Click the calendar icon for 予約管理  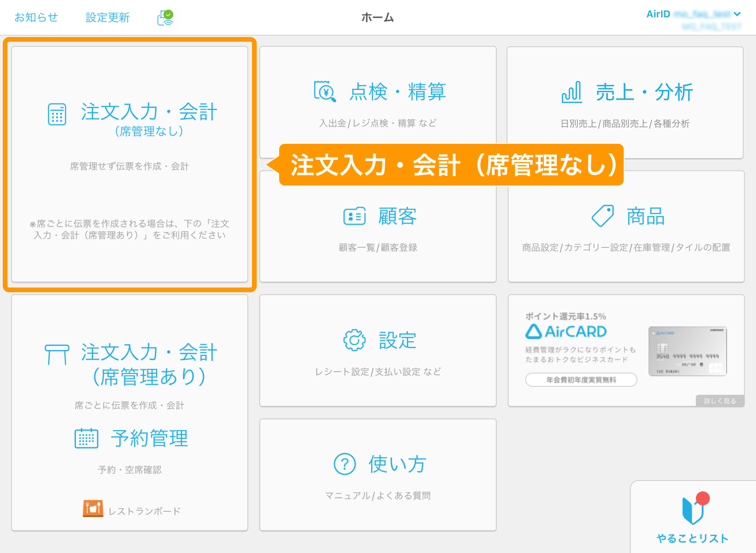[86, 438]
